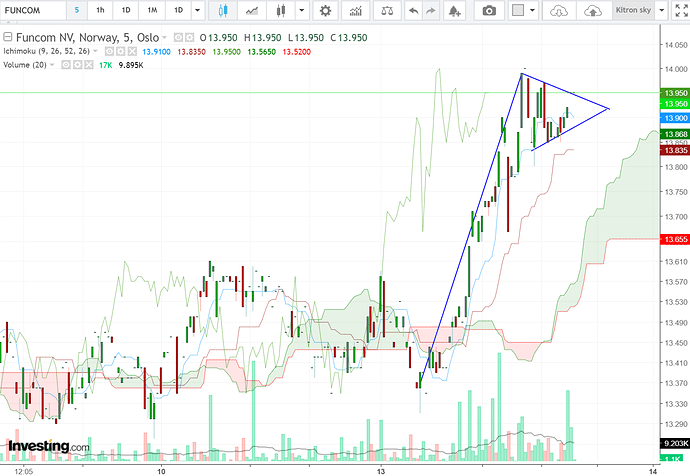Save chart layout cloud upload
Screen dimensions: 690x476
click(x=593, y=10)
